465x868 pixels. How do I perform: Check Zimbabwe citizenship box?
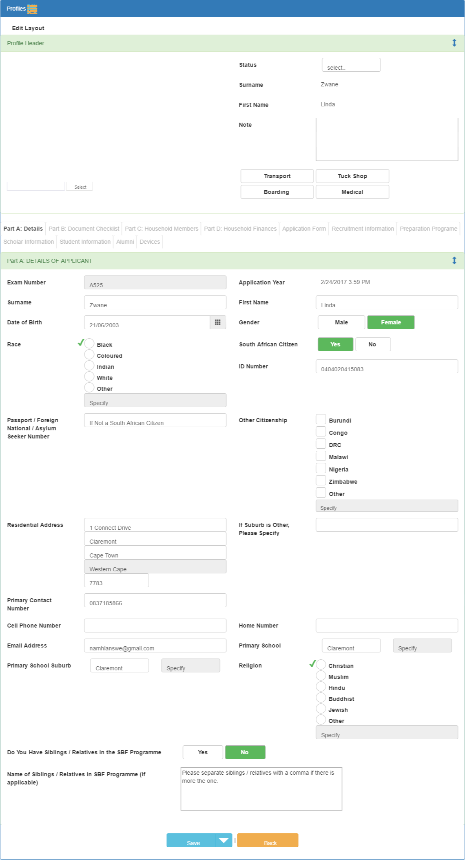(321, 480)
